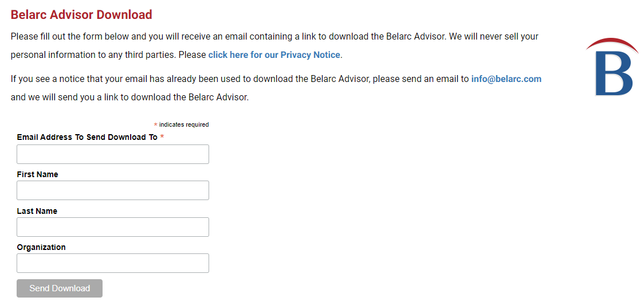This screenshot has height=305, width=644.
Task: Open the Privacy Notice link
Action: [274, 54]
